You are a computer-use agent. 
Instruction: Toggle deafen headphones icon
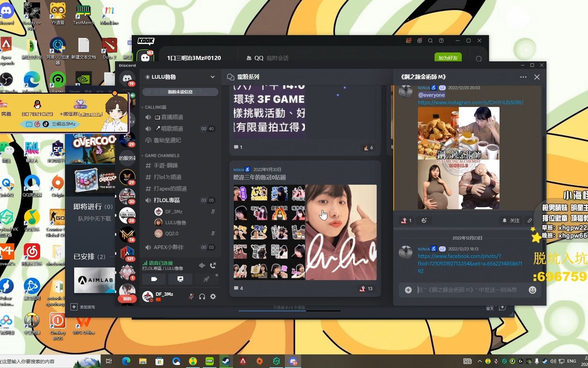pyautogui.click(x=202, y=296)
